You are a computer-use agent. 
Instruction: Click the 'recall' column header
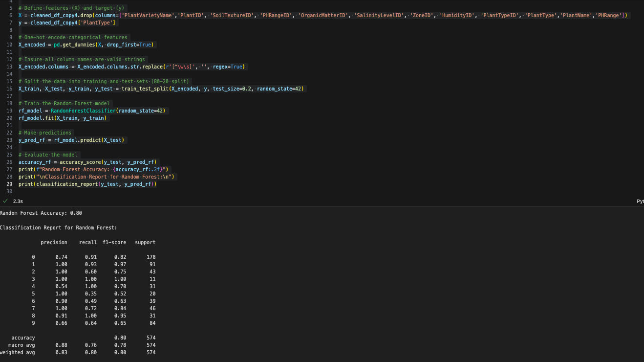click(88, 242)
